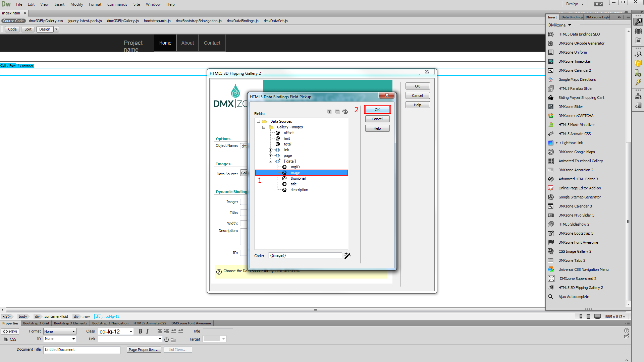The width and height of the screenshot is (644, 362).
Task: Select the thumbnail field
Action: coord(298,178)
